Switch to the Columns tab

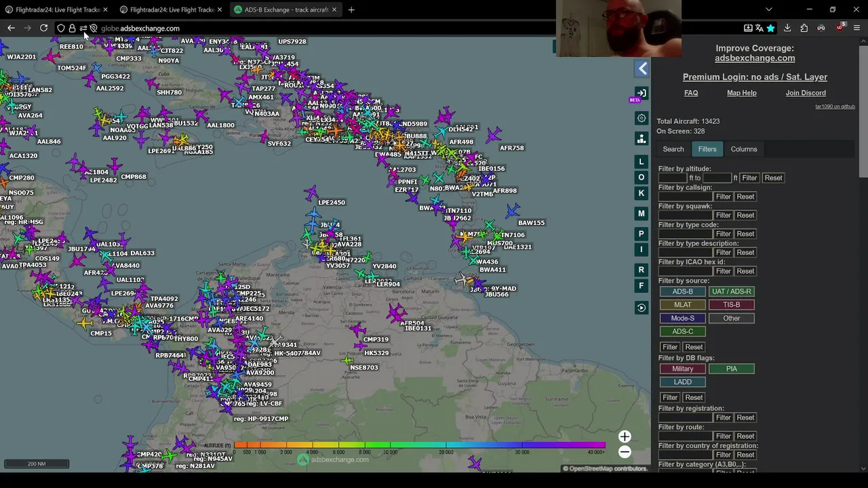click(x=744, y=149)
